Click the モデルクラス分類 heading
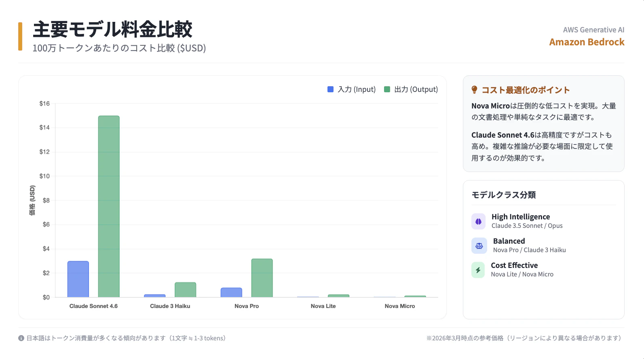The width and height of the screenshot is (644, 359). point(504,195)
